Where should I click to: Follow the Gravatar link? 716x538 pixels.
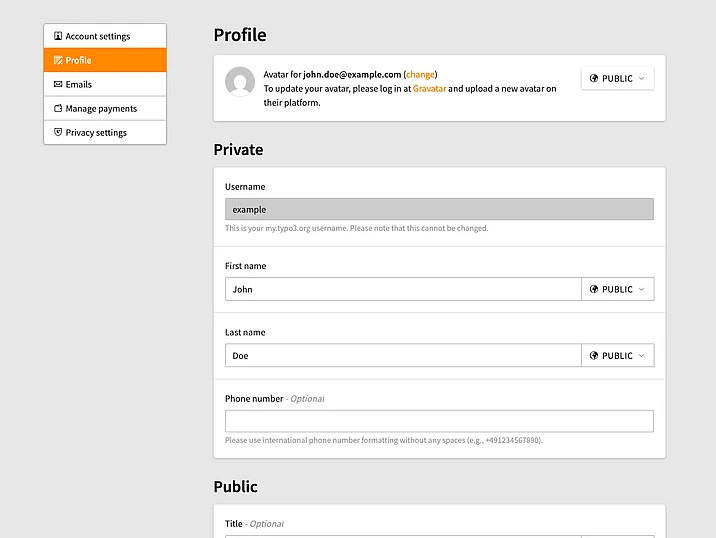coord(428,88)
